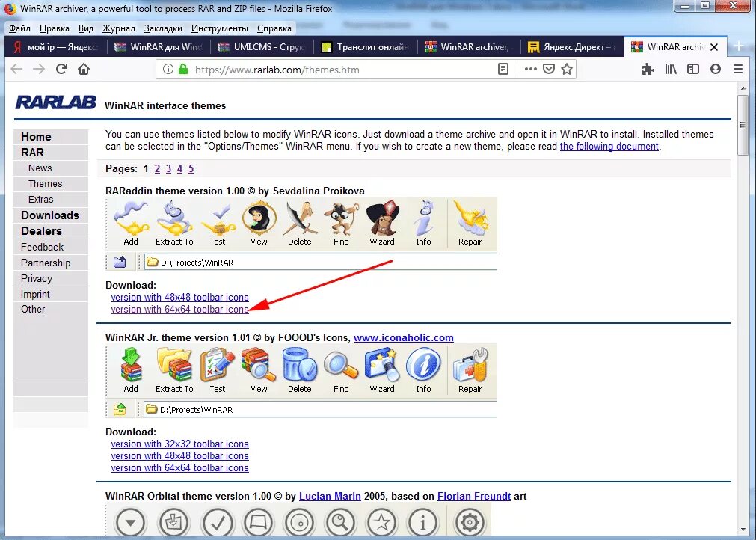Switch to the мой ip Яндекс tab

[55, 47]
